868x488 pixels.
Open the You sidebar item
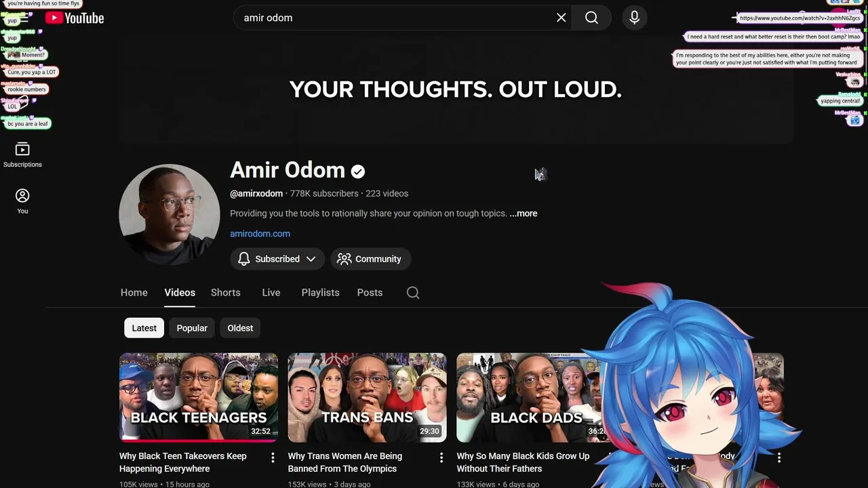tap(22, 201)
